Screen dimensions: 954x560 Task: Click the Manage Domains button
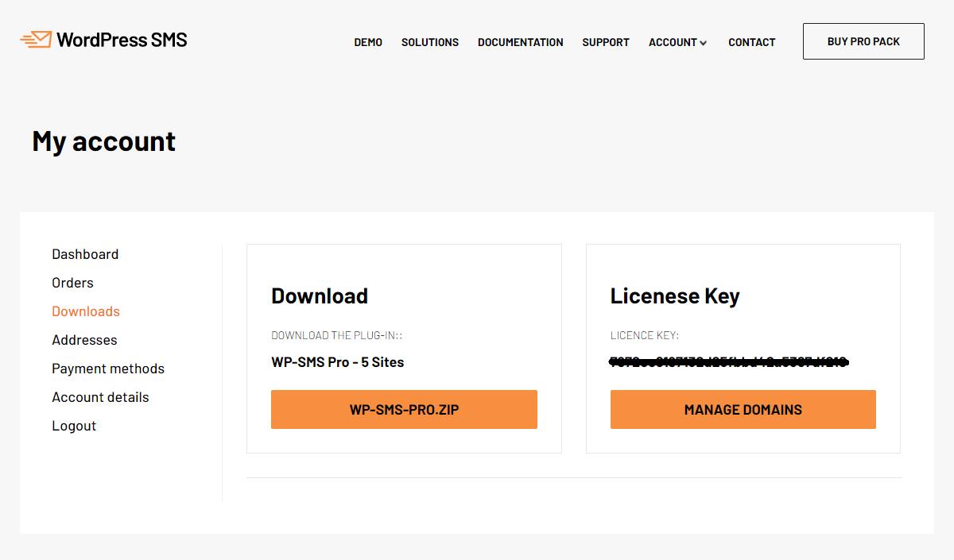click(x=743, y=410)
